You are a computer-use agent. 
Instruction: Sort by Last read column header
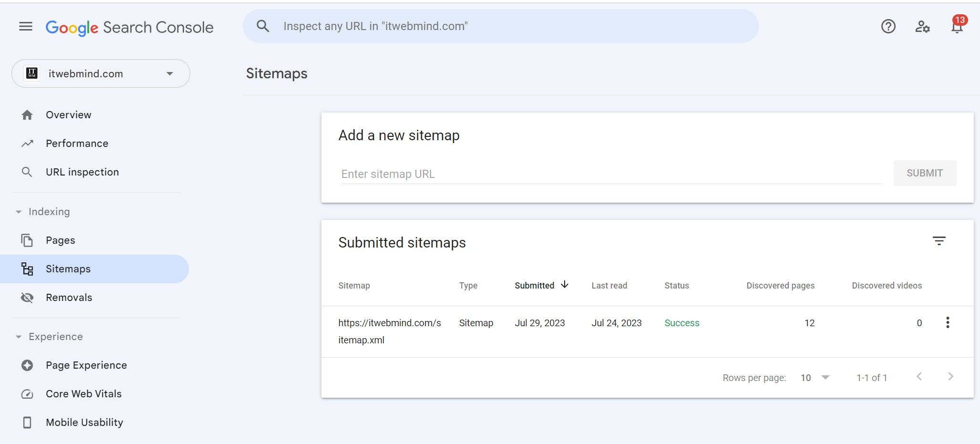coord(609,286)
